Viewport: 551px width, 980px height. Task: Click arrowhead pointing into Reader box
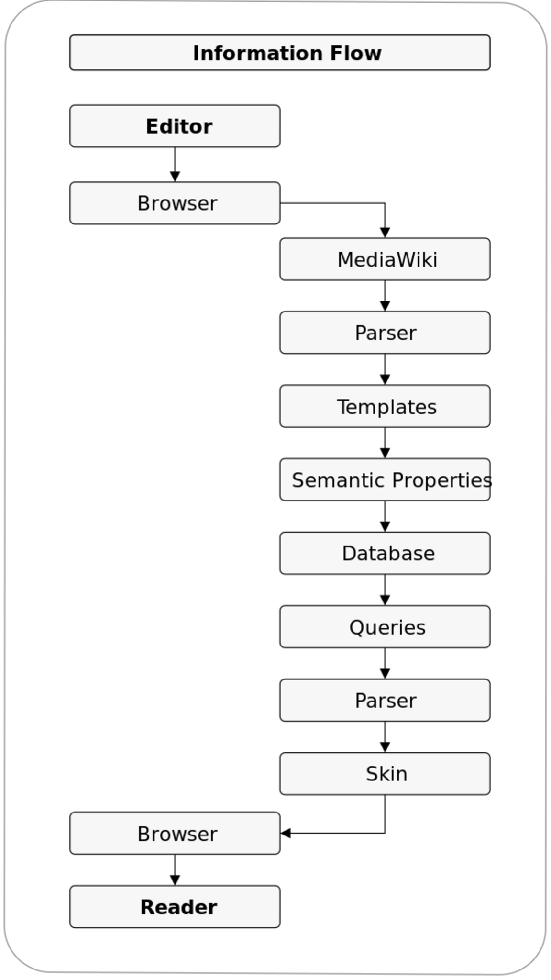pos(175,880)
